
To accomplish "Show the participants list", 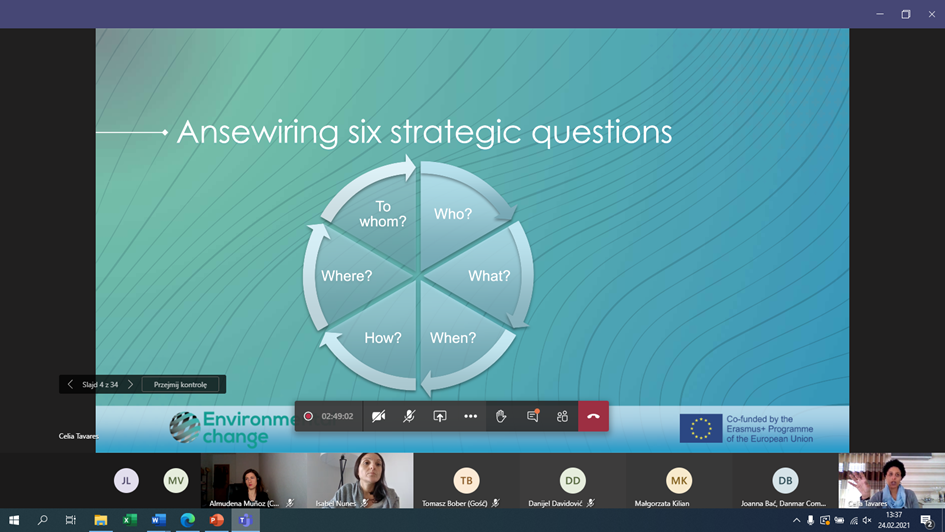I will pyautogui.click(x=562, y=416).
